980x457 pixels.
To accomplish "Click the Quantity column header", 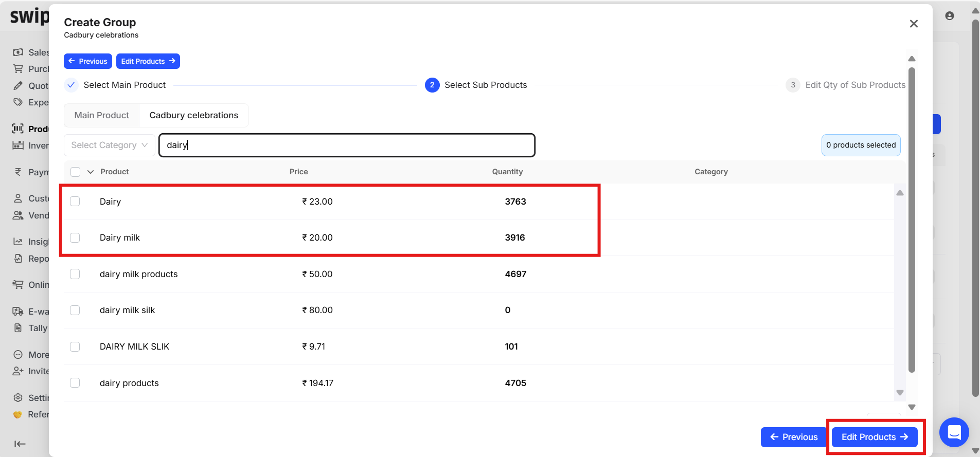I will click(508, 172).
